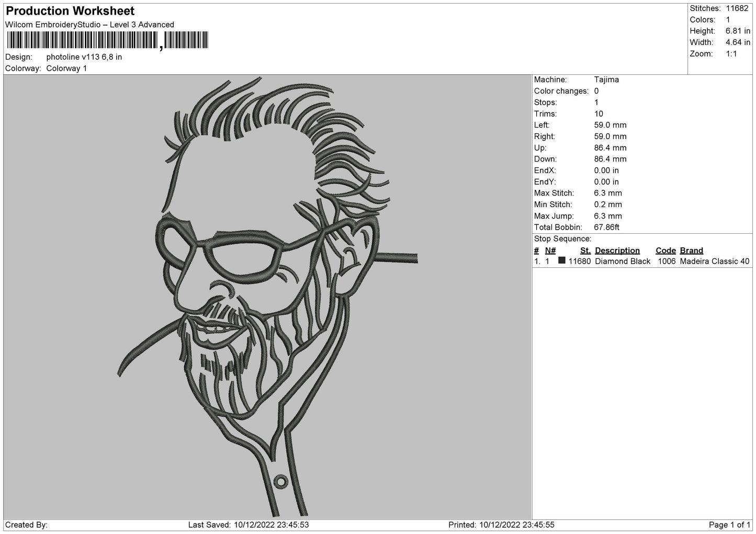Viewport: 756px width, 534px height.
Task: Click 'Wilcom EmbroideryStudio – Level 3 Advanced' text
Action: pyautogui.click(x=89, y=25)
